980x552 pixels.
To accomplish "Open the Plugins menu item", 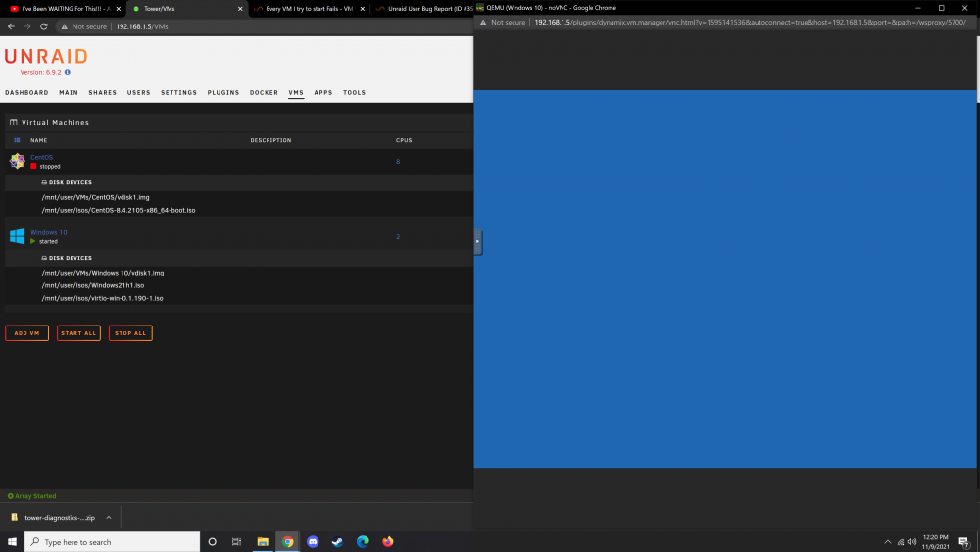I will tap(223, 92).
